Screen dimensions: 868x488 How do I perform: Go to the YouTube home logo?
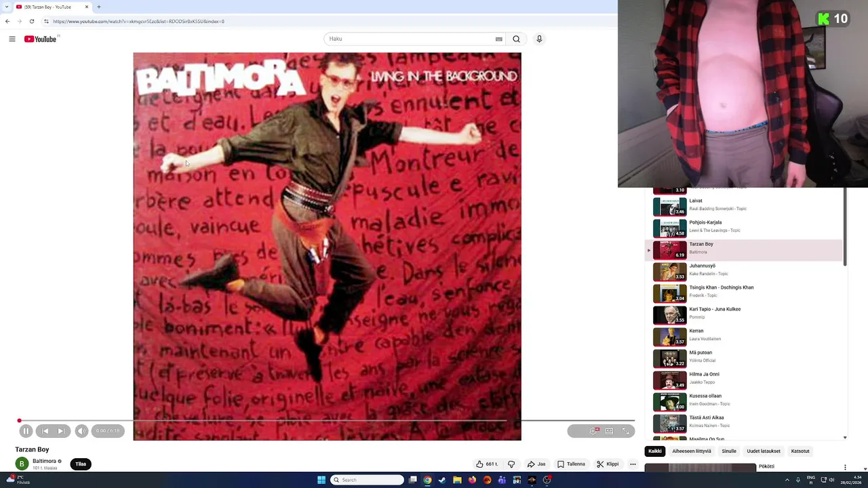[41, 39]
